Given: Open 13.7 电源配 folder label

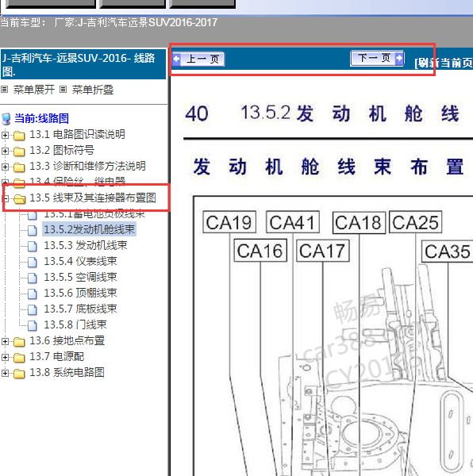Looking at the screenshot, I should [56, 356].
